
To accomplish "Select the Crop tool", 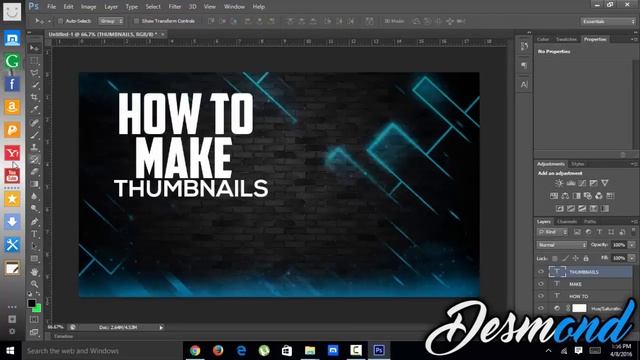I will (x=34, y=97).
